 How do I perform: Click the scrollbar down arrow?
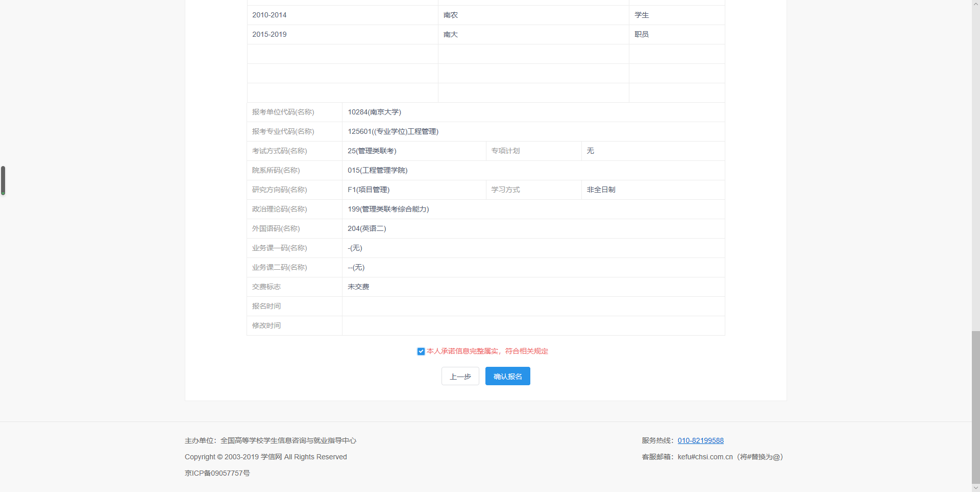click(975, 488)
